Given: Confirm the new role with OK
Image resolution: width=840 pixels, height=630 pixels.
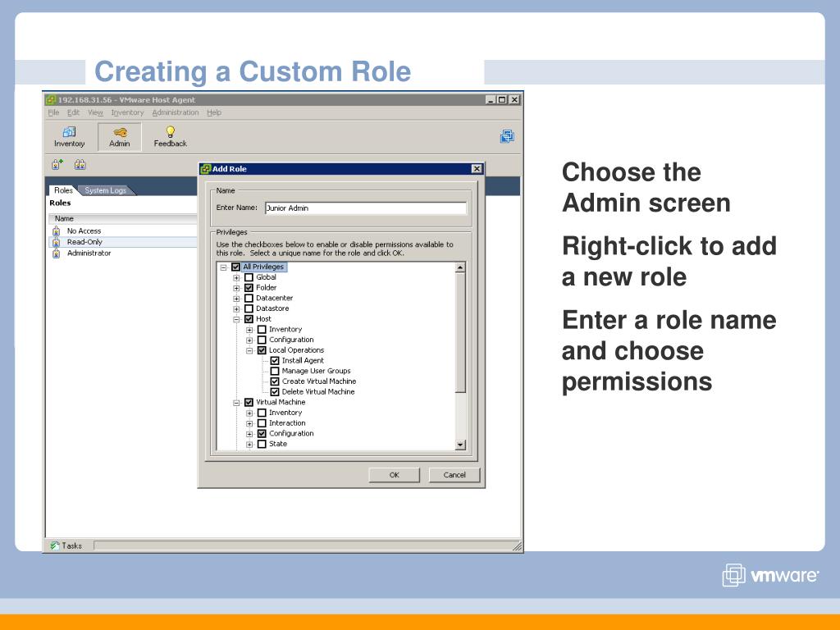Looking at the screenshot, I should tap(395, 475).
